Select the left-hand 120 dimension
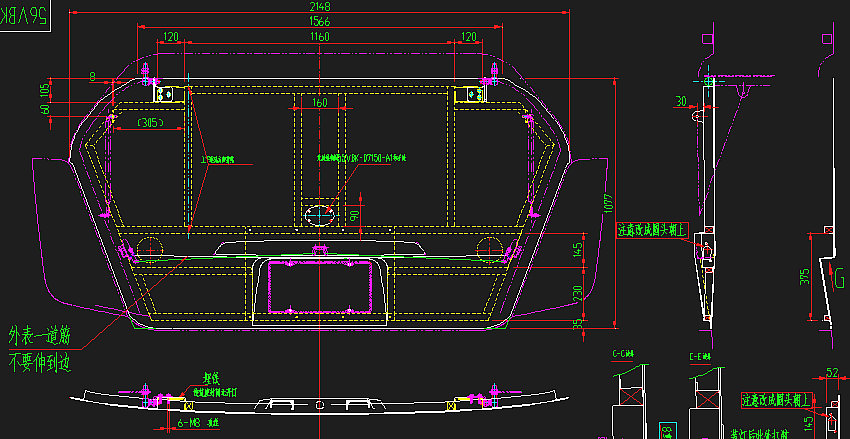The width and height of the screenshot is (850, 439). click(170, 37)
